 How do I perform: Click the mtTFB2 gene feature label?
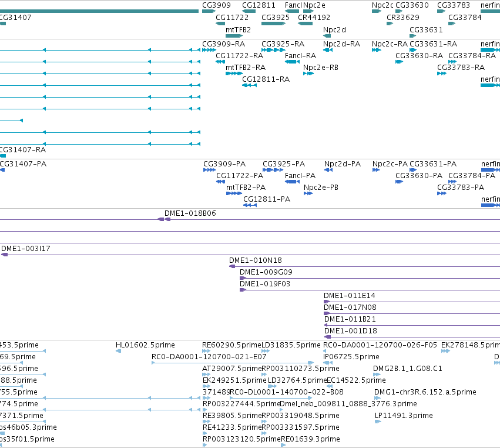238,30
